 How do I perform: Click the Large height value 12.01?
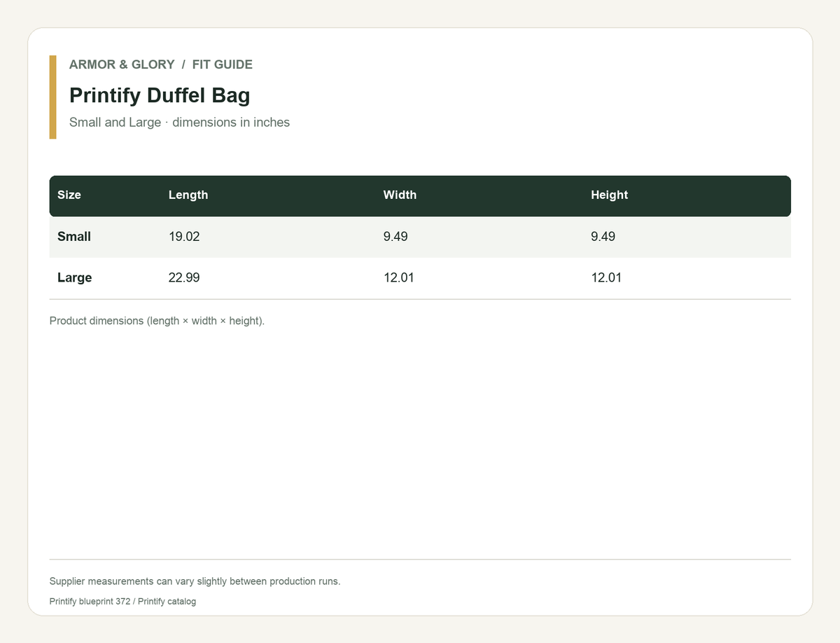[x=606, y=277]
